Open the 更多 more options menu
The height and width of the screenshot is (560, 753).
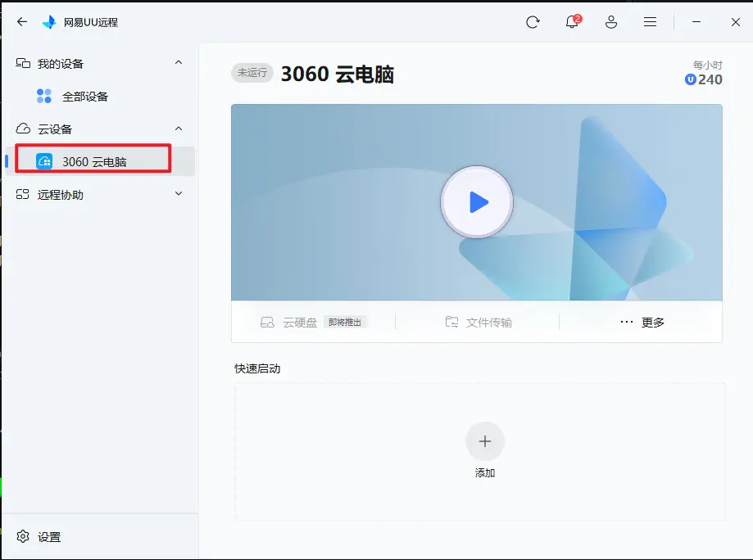tap(642, 323)
